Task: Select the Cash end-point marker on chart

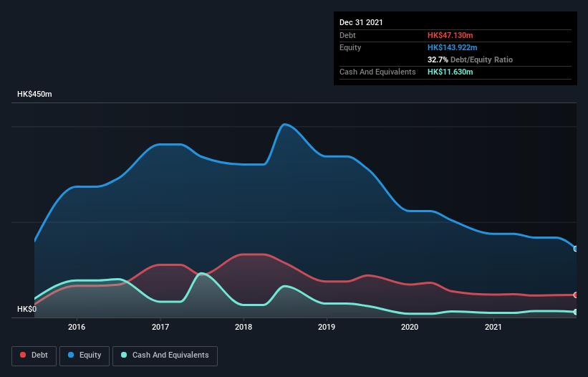Action: (576, 312)
